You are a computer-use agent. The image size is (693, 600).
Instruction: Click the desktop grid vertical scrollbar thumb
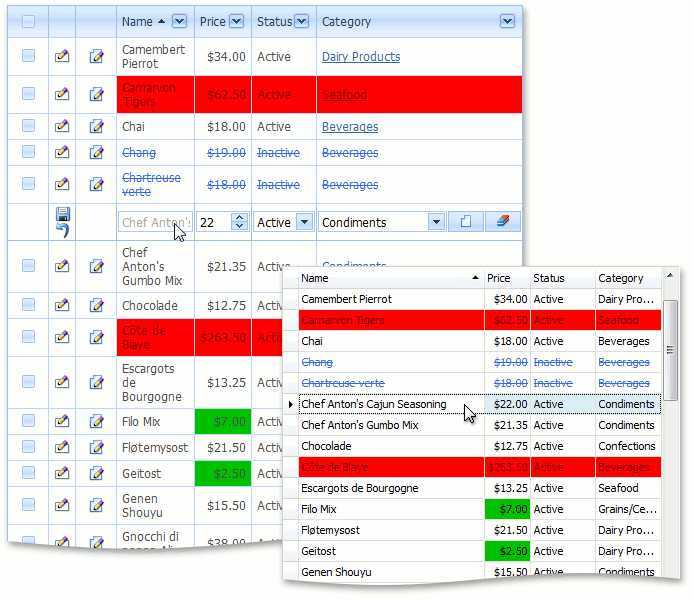point(670,350)
